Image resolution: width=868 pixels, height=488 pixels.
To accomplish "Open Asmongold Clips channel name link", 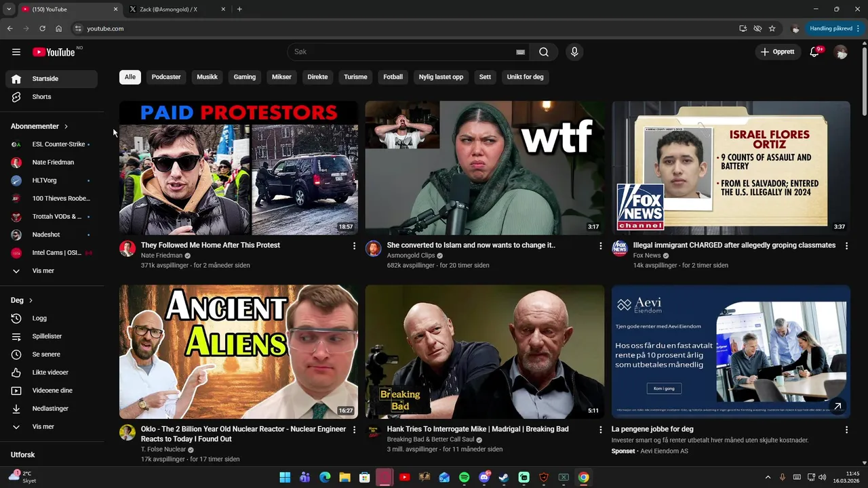I will (x=410, y=256).
